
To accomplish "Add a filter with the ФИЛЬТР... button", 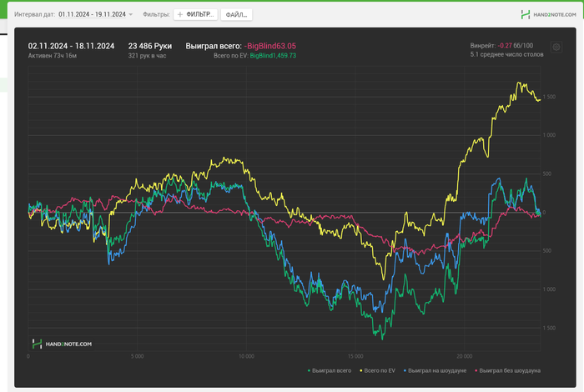I will tap(195, 14).
